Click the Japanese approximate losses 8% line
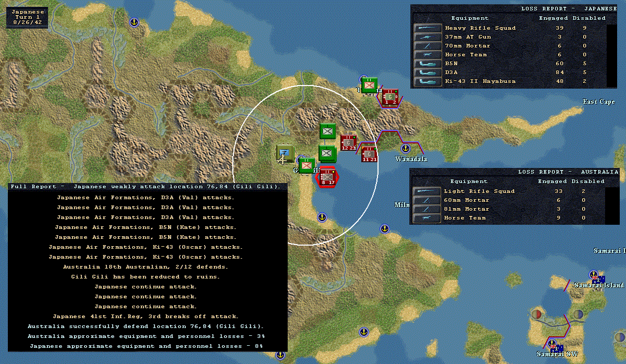 [x=146, y=346]
